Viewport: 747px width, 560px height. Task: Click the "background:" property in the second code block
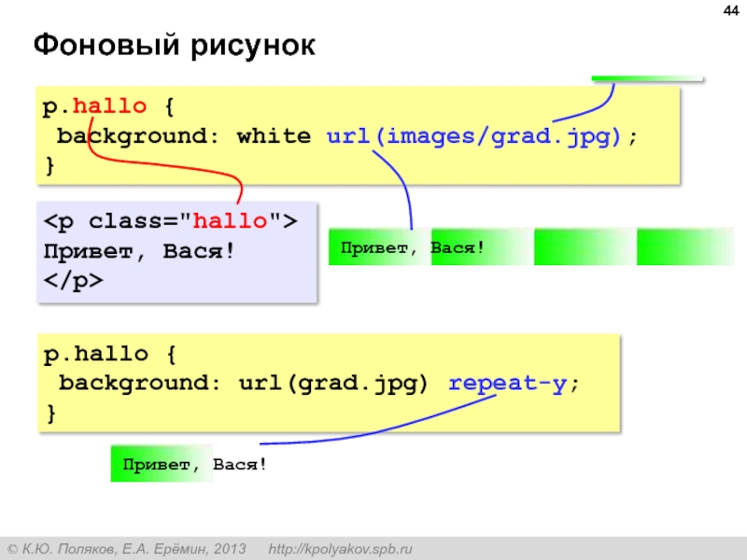[139, 384]
